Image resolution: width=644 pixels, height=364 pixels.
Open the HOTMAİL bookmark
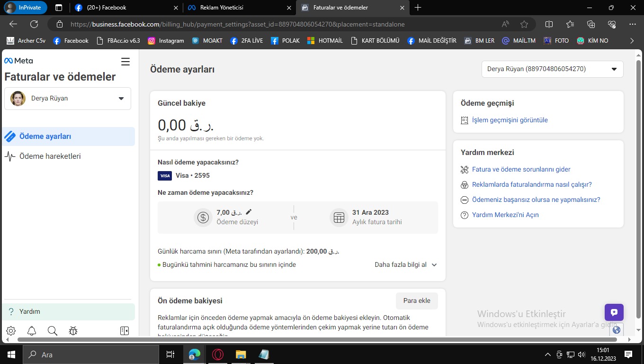tap(325, 41)
